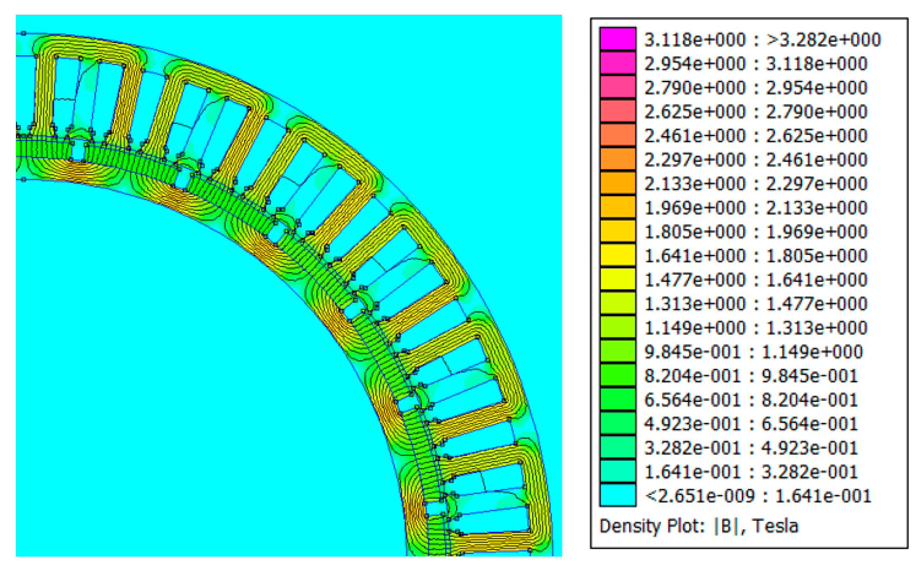
Task: Click the 1.313e+000 lime-yellow legend swatch
Action: (x=617, y=303)
